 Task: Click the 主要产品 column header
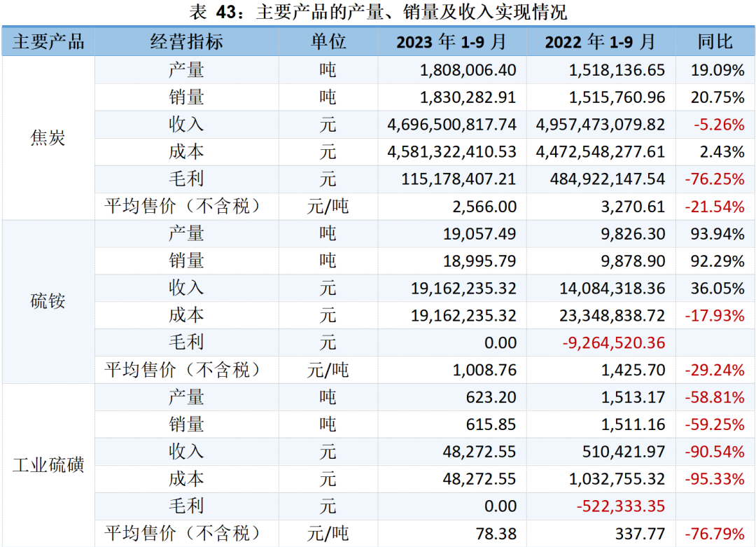click(48, 41)
